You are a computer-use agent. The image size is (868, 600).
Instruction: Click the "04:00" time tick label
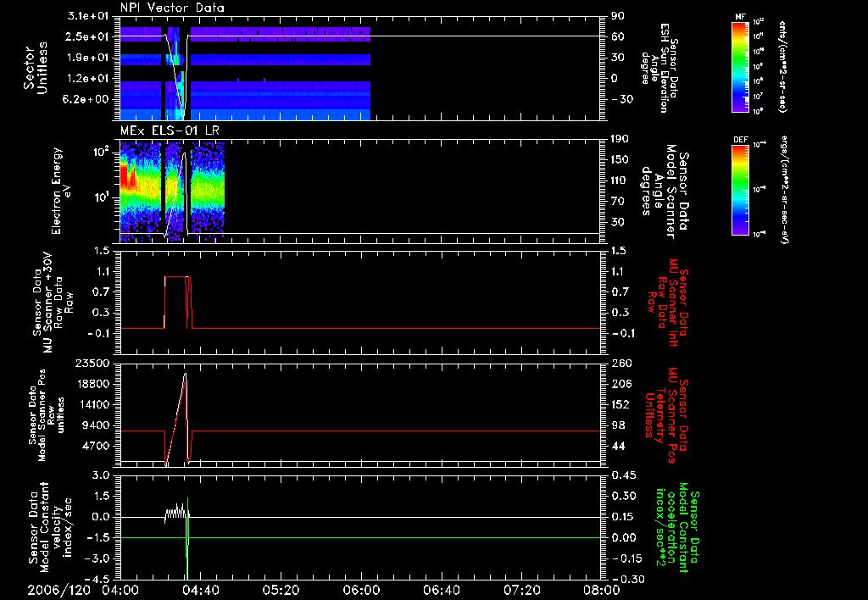[x=120, y=590]
